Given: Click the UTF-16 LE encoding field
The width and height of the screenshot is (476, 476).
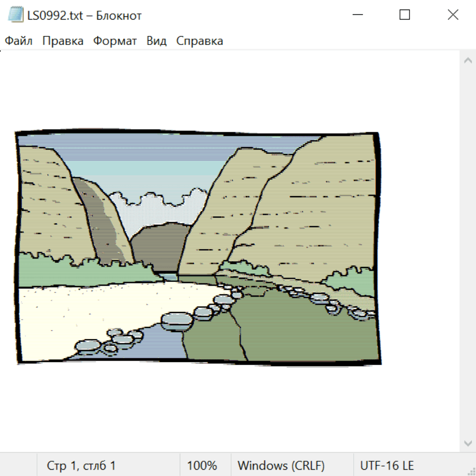Looking at the screenshot, I should tap(387, 465).
